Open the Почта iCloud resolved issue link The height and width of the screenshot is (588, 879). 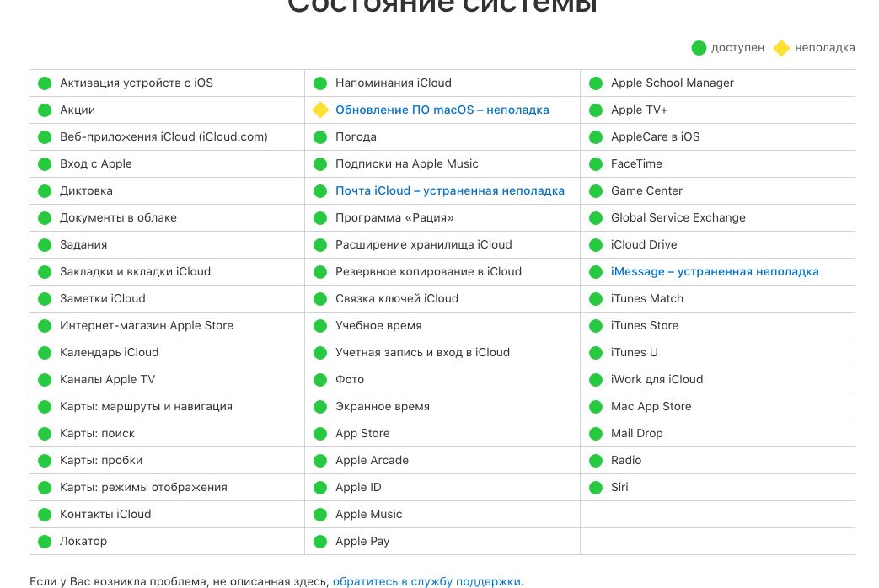449,190
